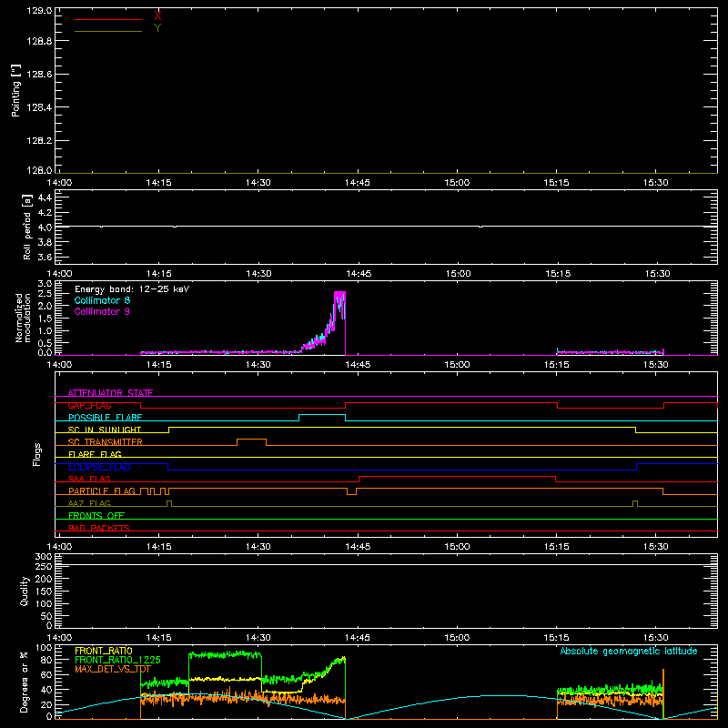Viewport: 728px width, 728px height.
Task: Click the PARTICLE_FLAG label
Action: click(102, 490)
